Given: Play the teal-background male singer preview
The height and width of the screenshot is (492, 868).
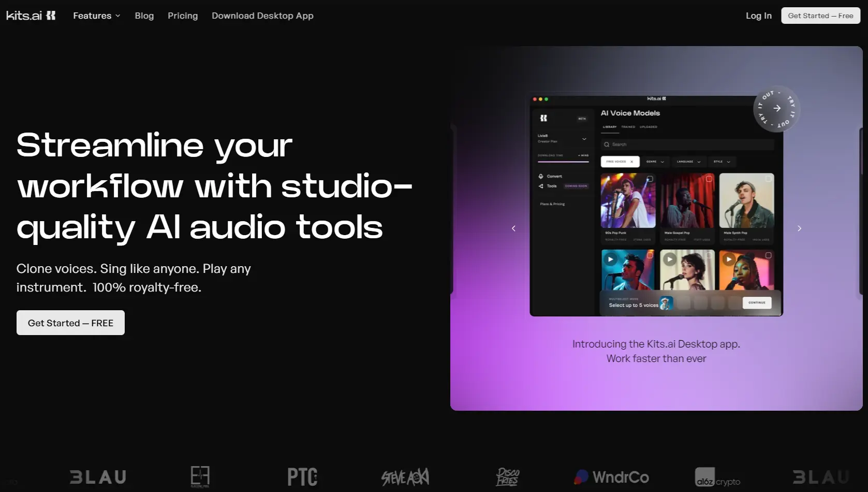Looking at the screenshot, I should (x=610, y=259).
